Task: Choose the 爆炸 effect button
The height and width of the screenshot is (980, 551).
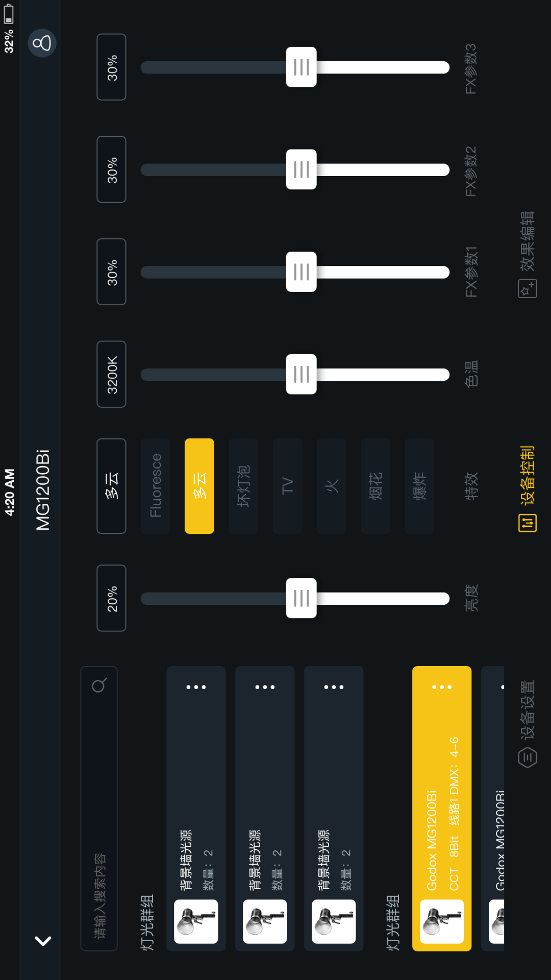Action: pyautogui.click(x=419, y=486)
